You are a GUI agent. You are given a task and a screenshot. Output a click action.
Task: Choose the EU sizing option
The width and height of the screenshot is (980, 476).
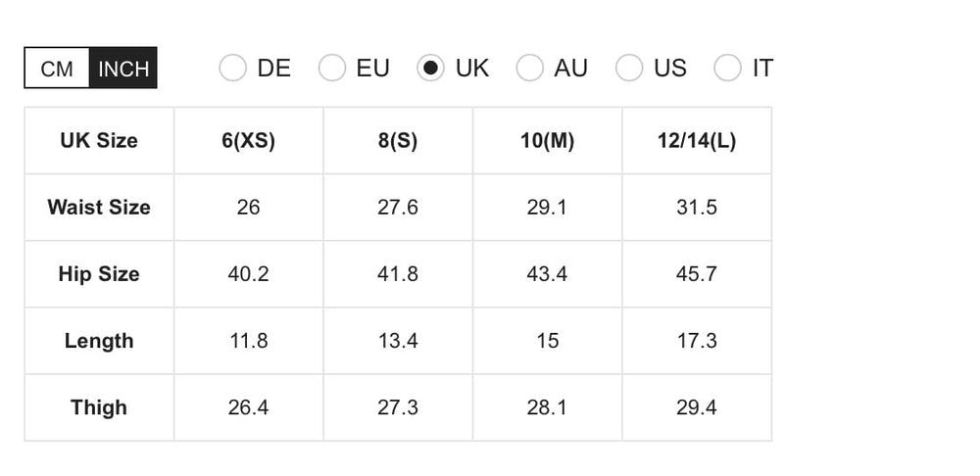332,69
